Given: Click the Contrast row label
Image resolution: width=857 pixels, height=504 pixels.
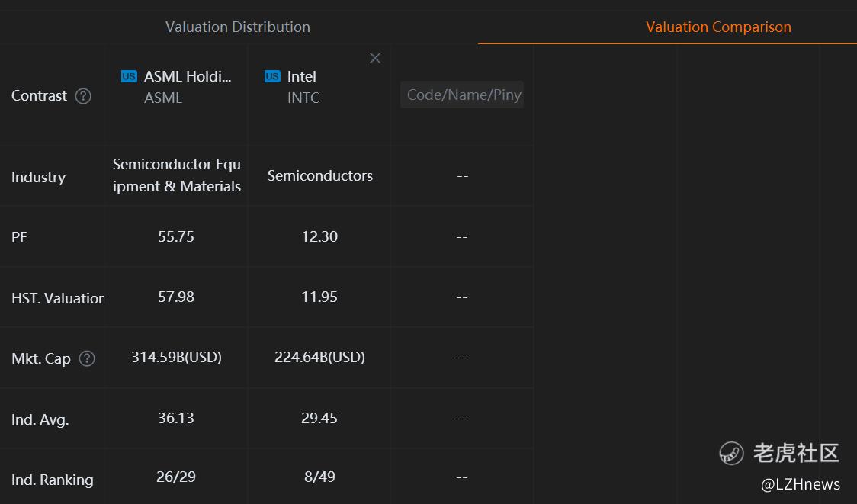Looking at the screenshot, I should pos(39,95).
